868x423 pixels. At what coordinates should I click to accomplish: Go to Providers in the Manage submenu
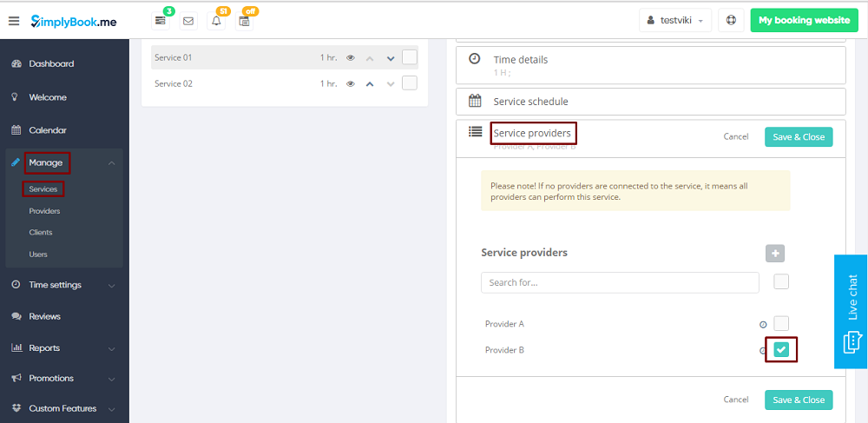(44, 211)
